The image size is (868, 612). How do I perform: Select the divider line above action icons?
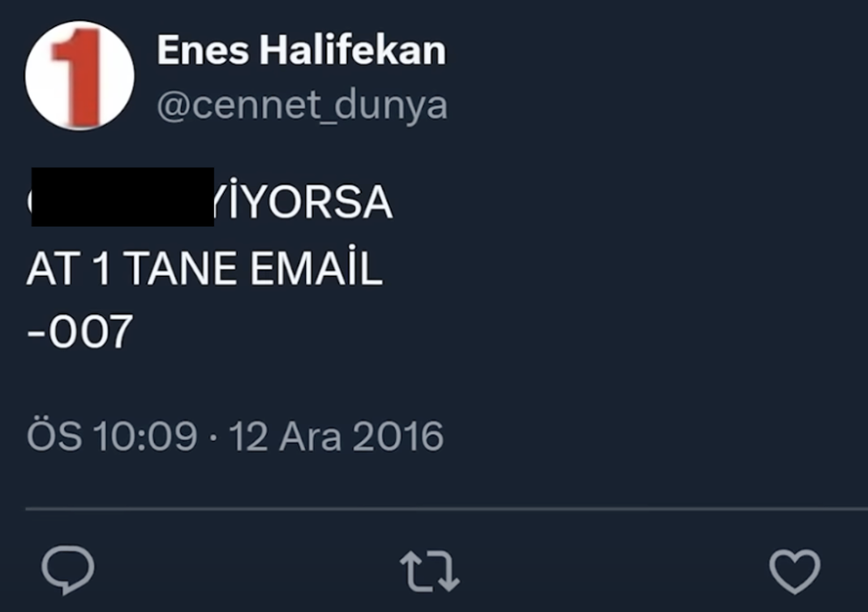pos(446,508)
